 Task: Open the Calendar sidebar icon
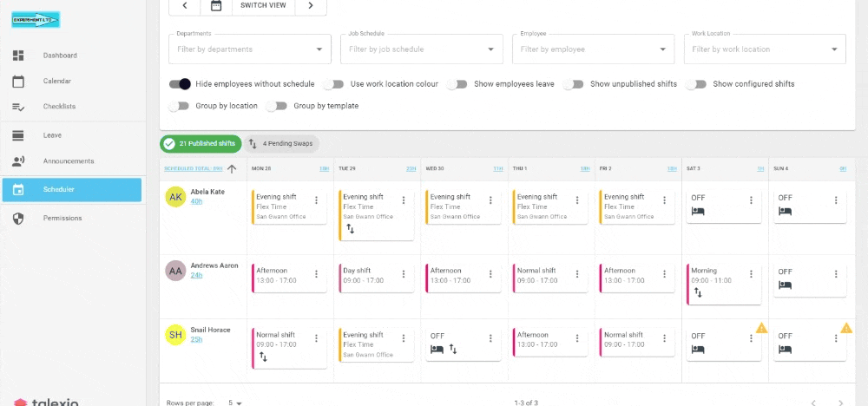pos(18,82)
